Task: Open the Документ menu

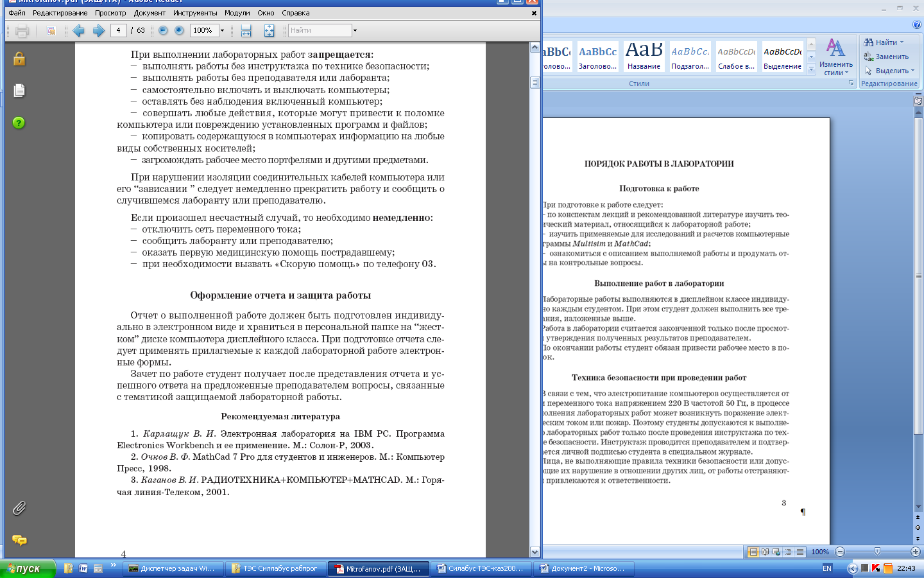Action: click(x=150, y=13)
